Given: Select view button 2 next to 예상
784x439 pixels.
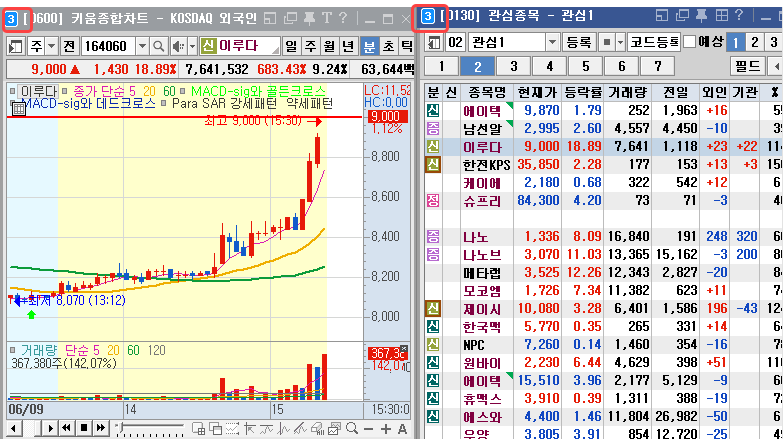Looking at the screenshot, I should (x=755, y=42).
